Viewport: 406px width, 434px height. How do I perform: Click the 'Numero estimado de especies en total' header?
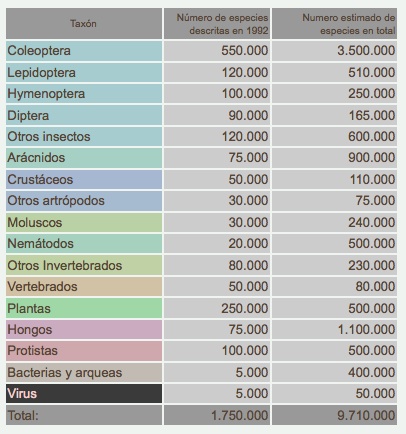(x=334, y=24)
